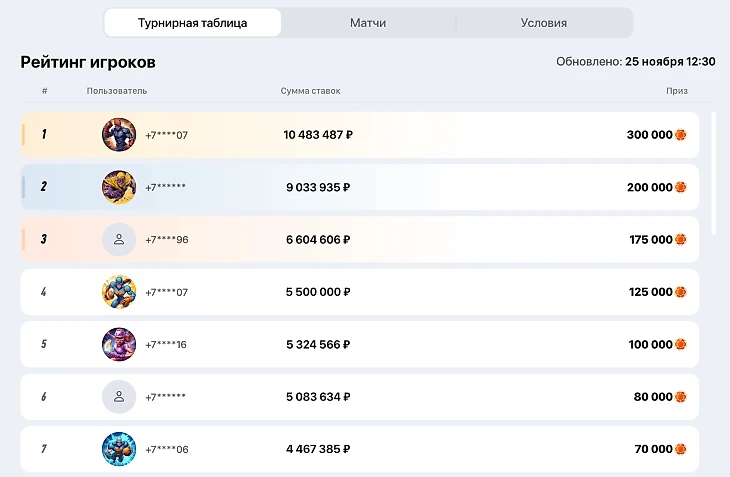The height and width of the screenshot is (477, 730).
Task: Switch to the Турнирная таблица tab
Action: point(192,23)
